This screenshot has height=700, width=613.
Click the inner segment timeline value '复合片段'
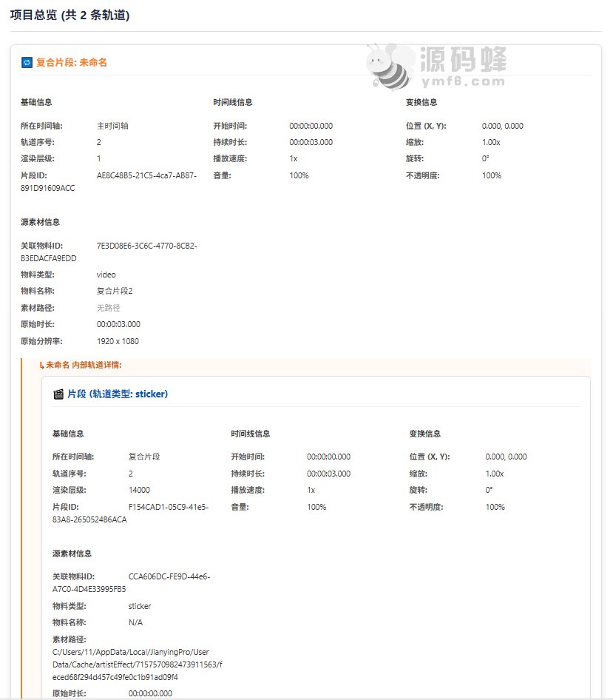pyautogui.click(x=144, y=457)
